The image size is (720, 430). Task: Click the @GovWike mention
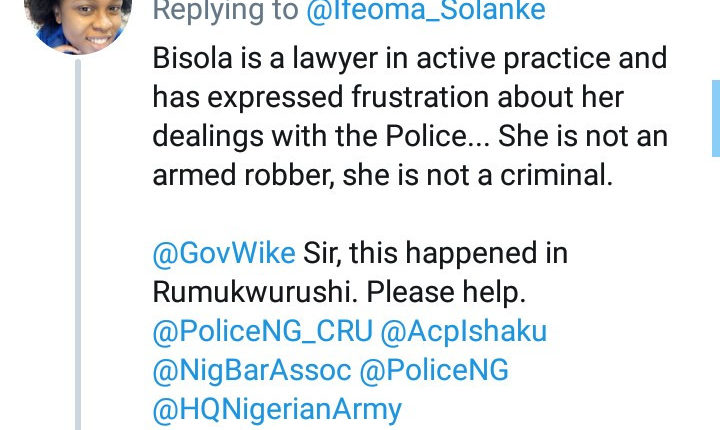pyautogui.click(x=223, y=253)
